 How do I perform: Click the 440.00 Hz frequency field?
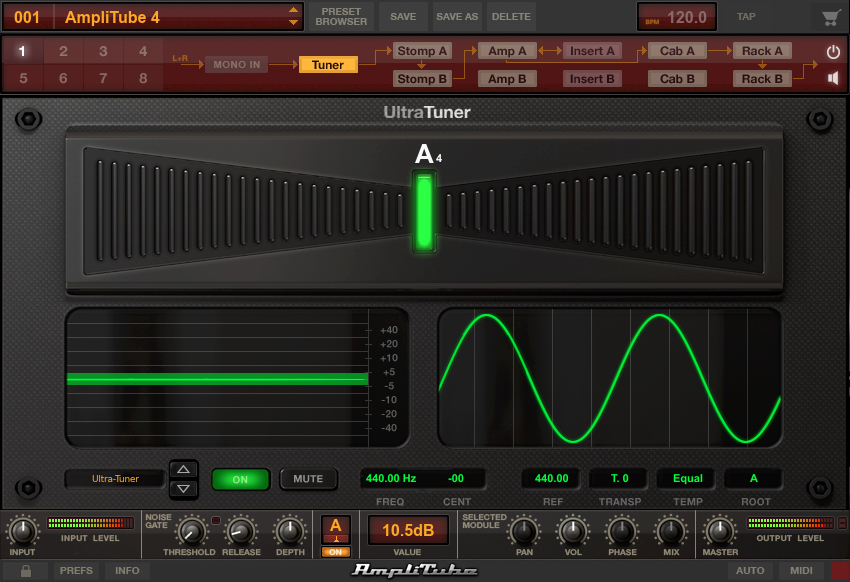coord(390,479)
